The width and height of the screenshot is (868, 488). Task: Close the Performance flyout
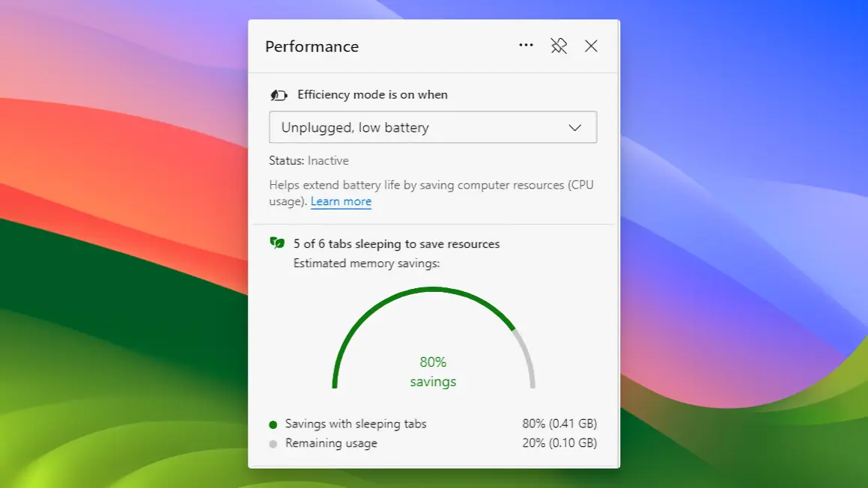[591, 46]
